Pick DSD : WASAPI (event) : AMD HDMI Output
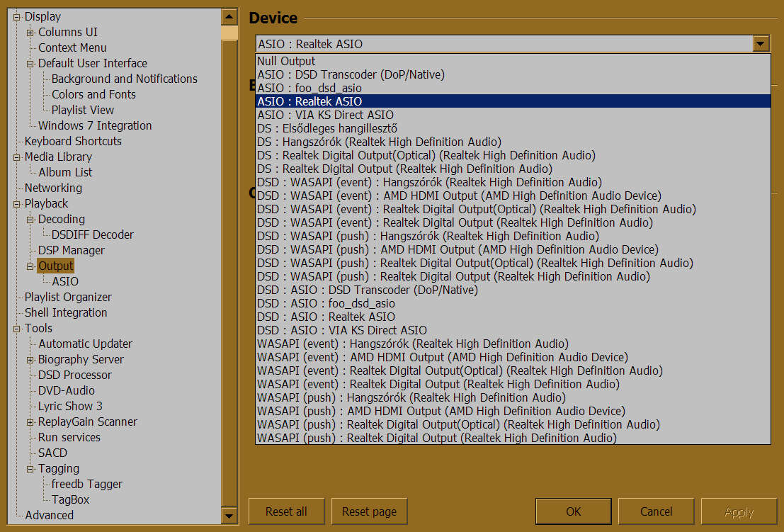Viewport: 784px width, 532px height. (513, 196)
